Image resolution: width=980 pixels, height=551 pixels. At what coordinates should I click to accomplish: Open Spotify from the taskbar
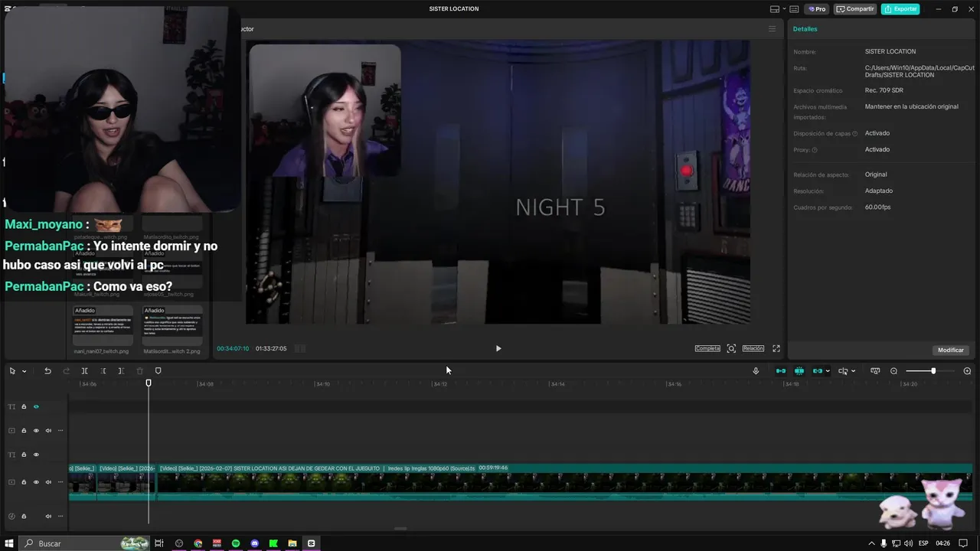236,543
